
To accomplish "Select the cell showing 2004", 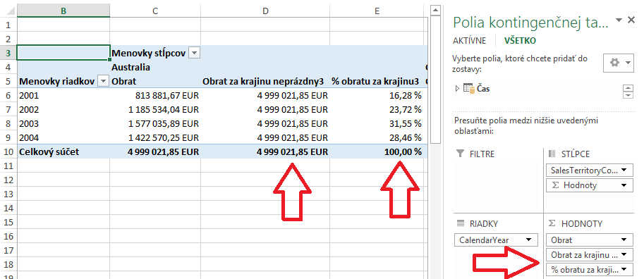I will coord(63,137).
